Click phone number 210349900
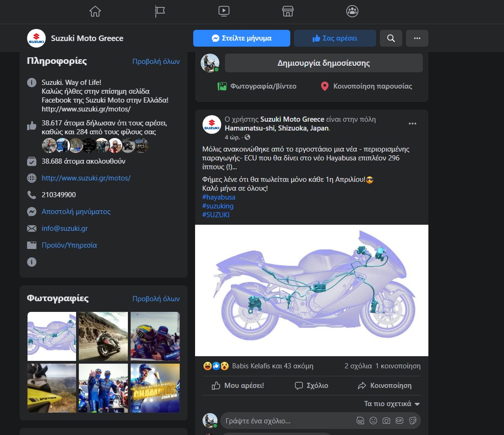The height and width of the screenshot is (435, 504). 59,195
